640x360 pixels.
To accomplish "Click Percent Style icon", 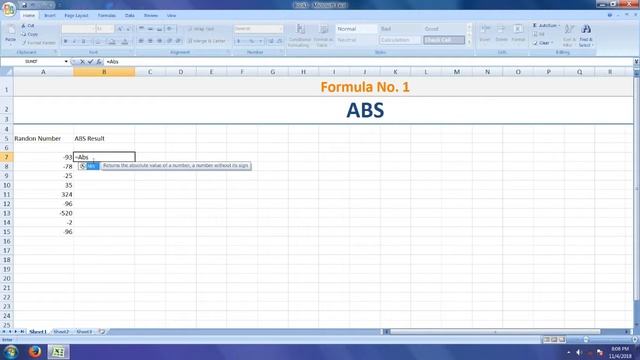I will tap(252, 41).
